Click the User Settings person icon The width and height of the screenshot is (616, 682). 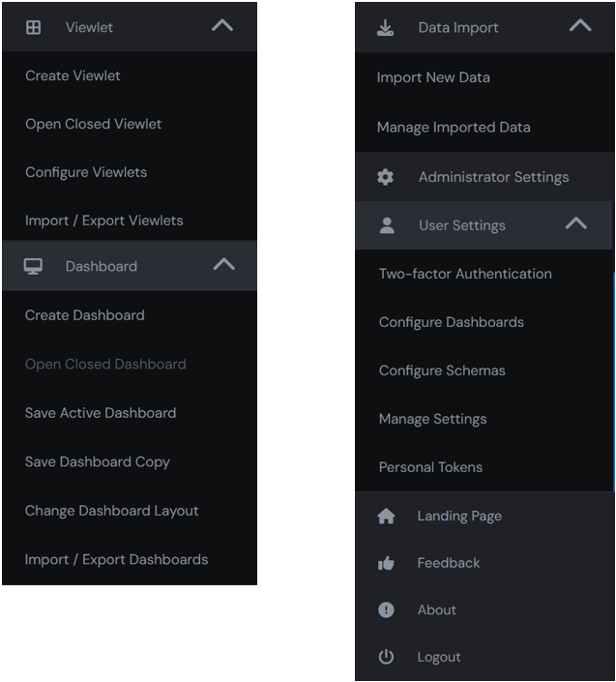click(387, 225)
